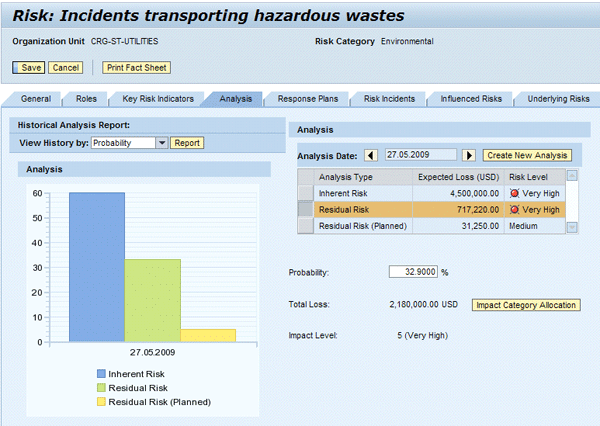This screenshot has height=426, width=600.
Task: Select the Residual Risk (Planned) row selector
Action: [305, 227]
